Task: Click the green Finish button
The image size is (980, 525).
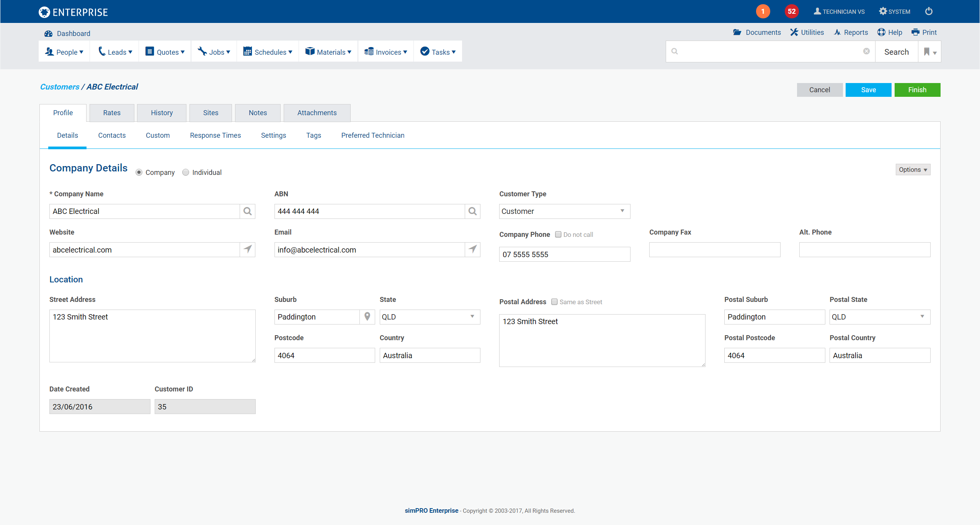Action: pyautogui.click(x=917, y=90)
